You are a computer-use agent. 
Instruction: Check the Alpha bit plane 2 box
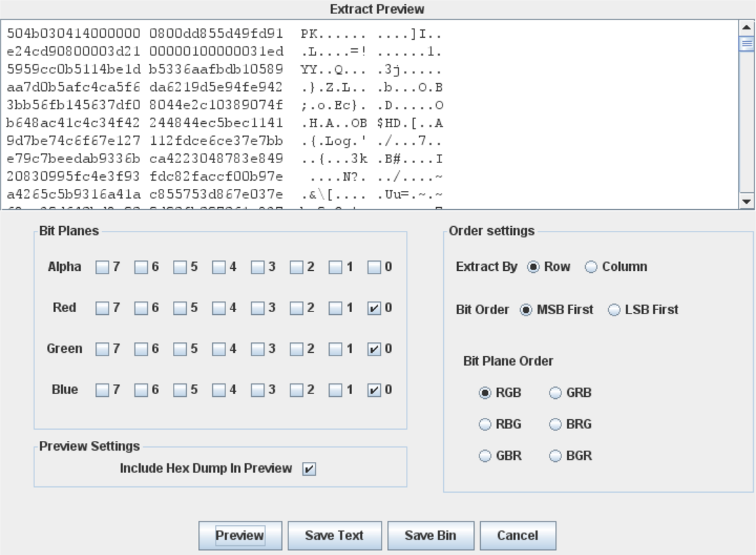tap(297, 267)
